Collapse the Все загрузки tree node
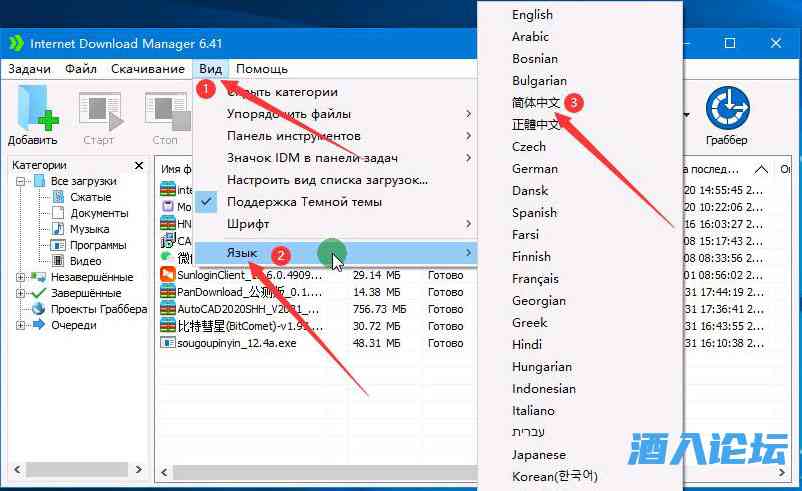The height and width of the screenshot is (491, 802). pyautogui.click(x=20, y=181)
